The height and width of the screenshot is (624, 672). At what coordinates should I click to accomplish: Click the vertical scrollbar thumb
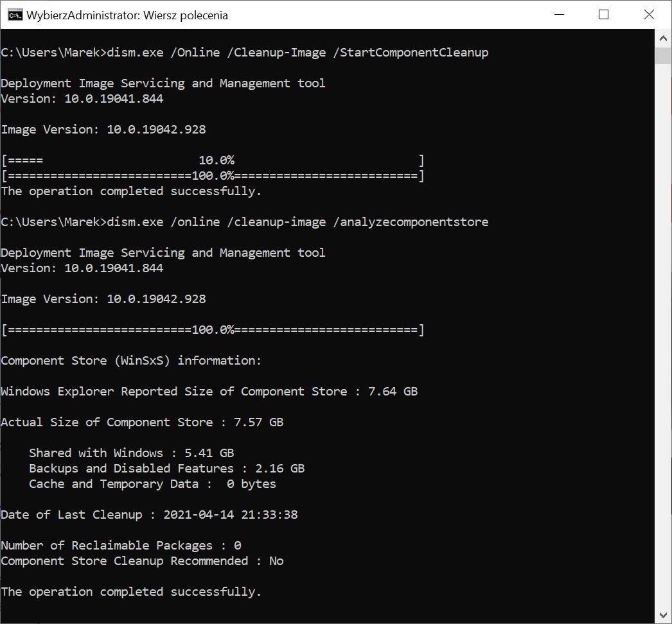tap(663, 55)
